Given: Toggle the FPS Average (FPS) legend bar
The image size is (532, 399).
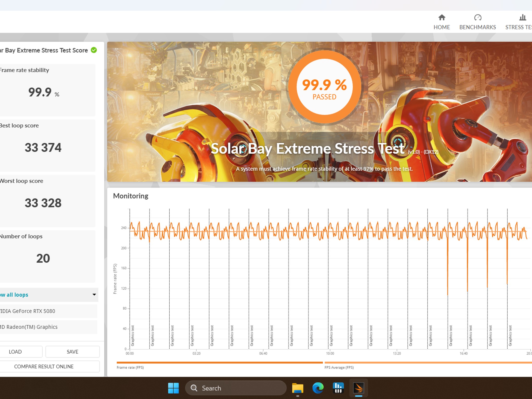Looking at the screenshot, I should [x=428, y=362].
